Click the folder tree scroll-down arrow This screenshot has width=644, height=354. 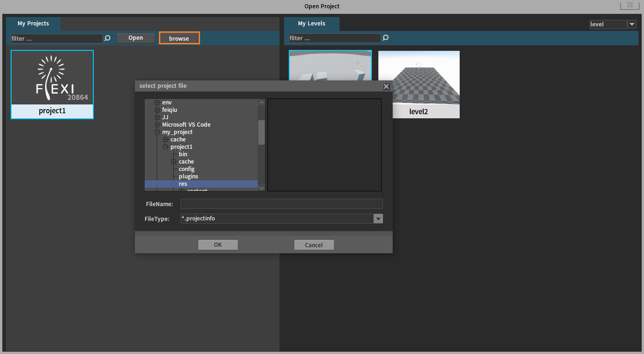click(x=261, y=188)
